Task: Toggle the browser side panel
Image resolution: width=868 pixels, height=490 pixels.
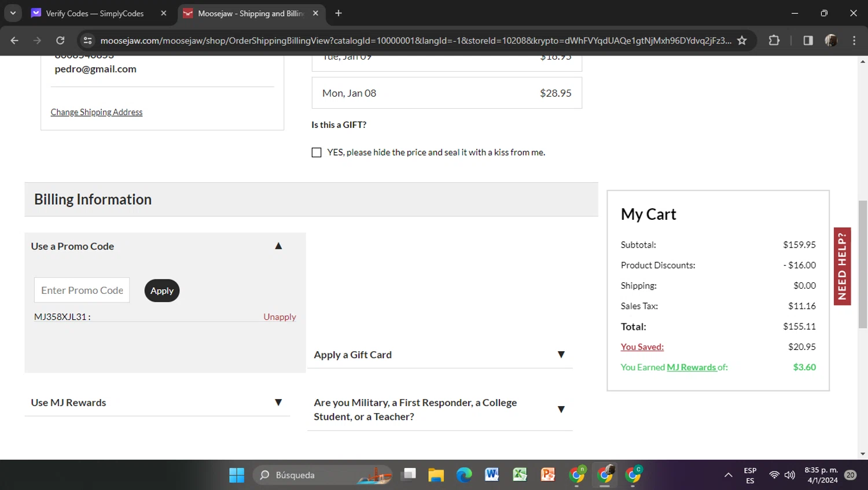Action: point(808,40)
